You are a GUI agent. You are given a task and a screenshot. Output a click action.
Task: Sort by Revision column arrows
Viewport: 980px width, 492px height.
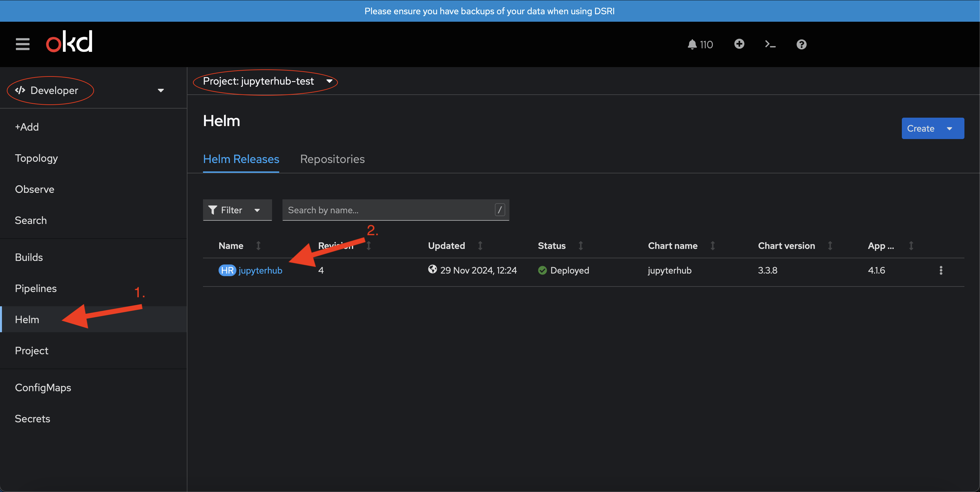coord(369,246)
